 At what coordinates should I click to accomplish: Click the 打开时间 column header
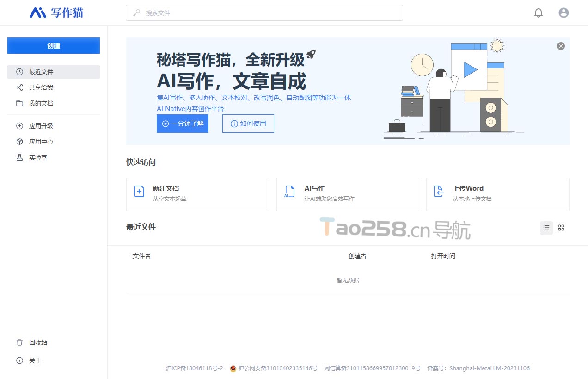coord(443,256)
